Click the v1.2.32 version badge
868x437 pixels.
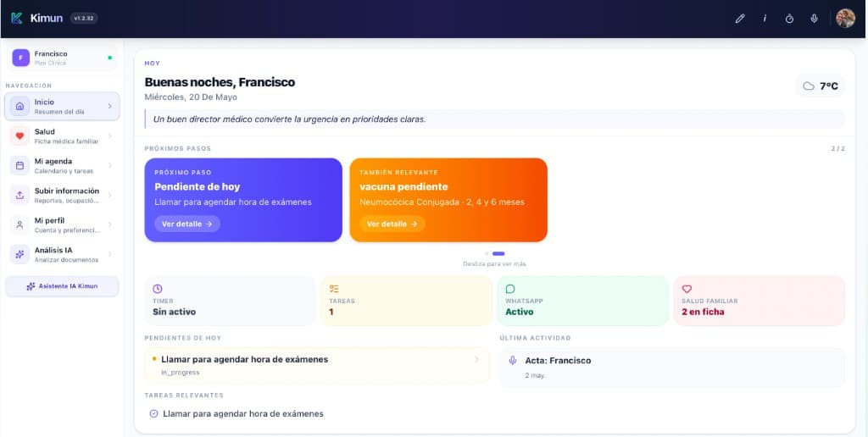tap(84, 19)
